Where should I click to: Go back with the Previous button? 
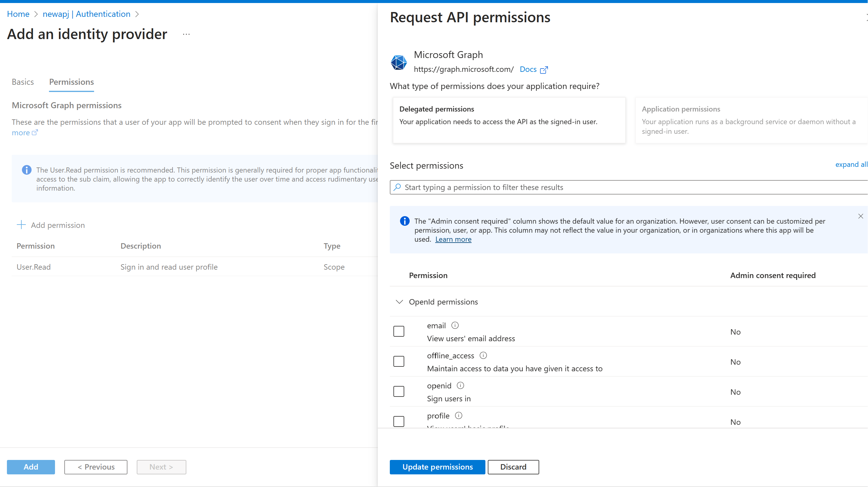point(96,467)
